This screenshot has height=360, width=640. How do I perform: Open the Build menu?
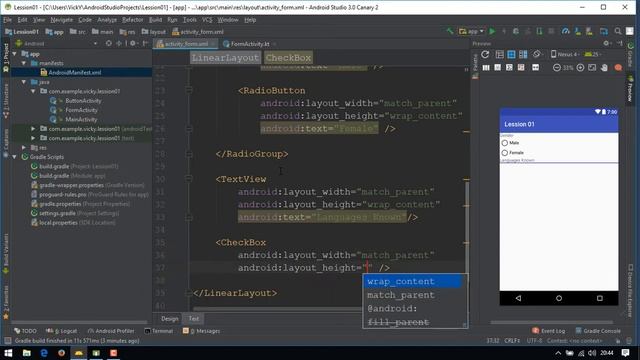point(155,20)
